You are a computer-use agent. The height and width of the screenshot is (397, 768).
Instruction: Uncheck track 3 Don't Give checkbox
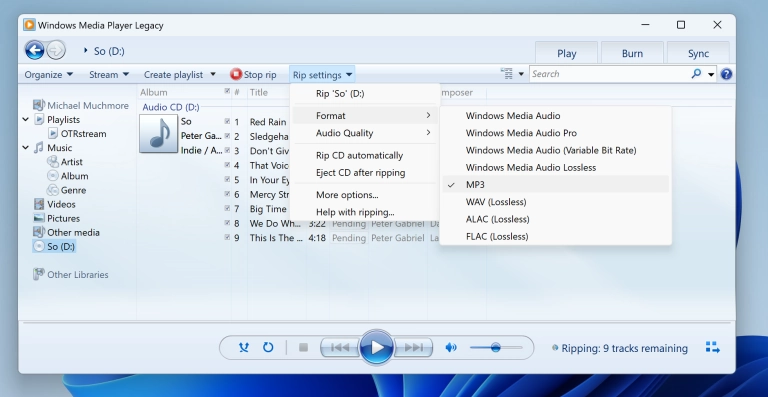227,150
